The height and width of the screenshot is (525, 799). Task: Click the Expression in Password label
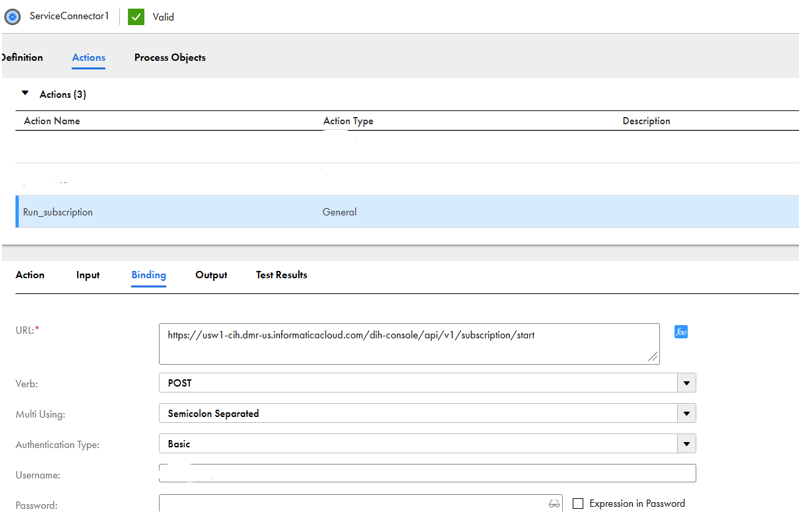[637, 504]
